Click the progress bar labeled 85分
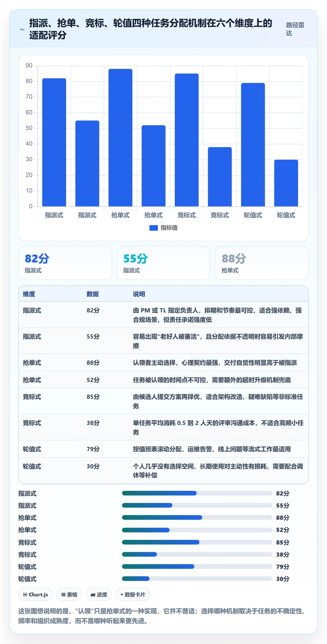This screenshot has height=644, width=327. (197, 542)
